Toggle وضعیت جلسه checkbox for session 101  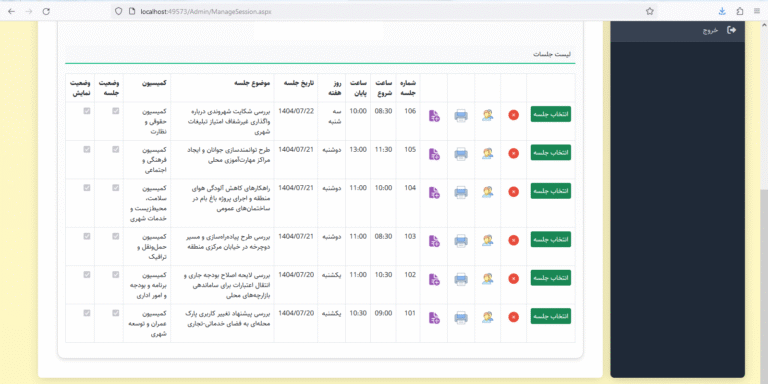point(116,313)
